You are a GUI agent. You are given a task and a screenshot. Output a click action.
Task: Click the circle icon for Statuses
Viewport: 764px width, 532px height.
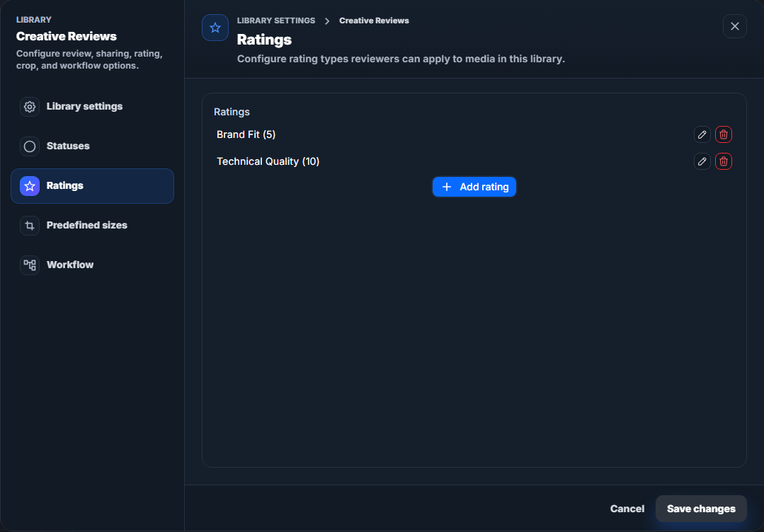point(30,146)
